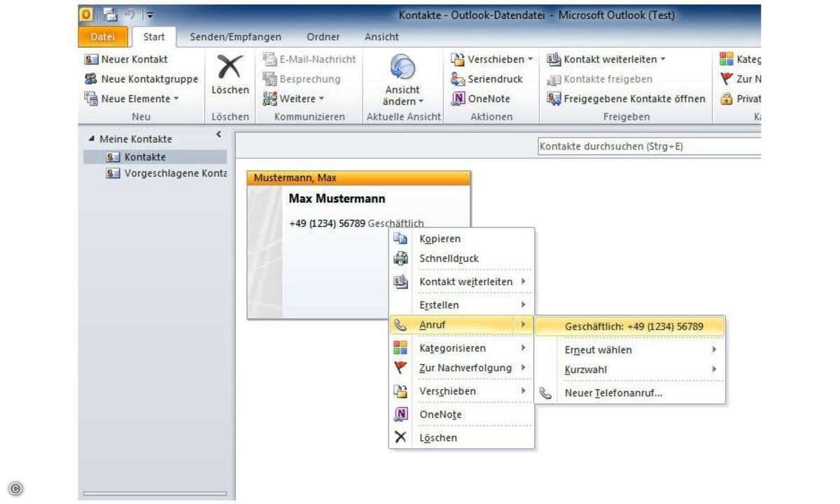Image resolution: width=840 pixels, height=504 pixels.
Task: Expand the Kurzwahl submenu
Action: coord(630,369)
